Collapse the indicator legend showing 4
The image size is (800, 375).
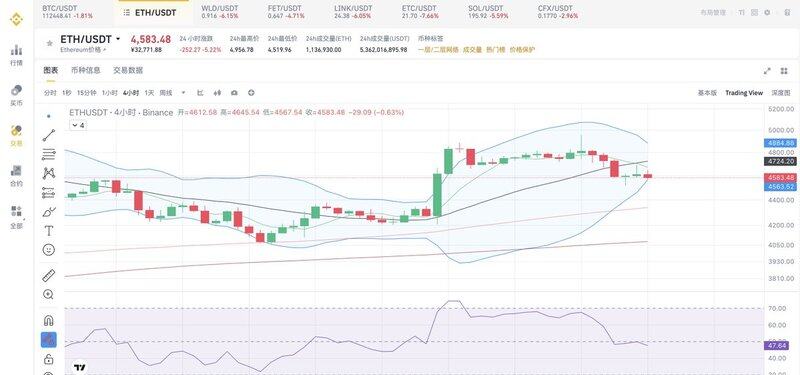click(x=78, y=125)
